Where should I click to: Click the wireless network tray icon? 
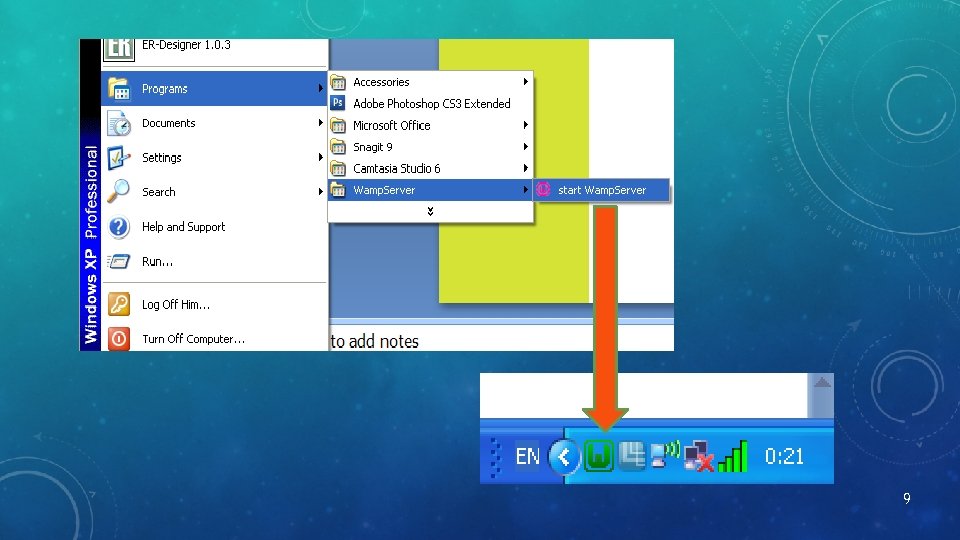pyautogui.click(x=665, y=455)
